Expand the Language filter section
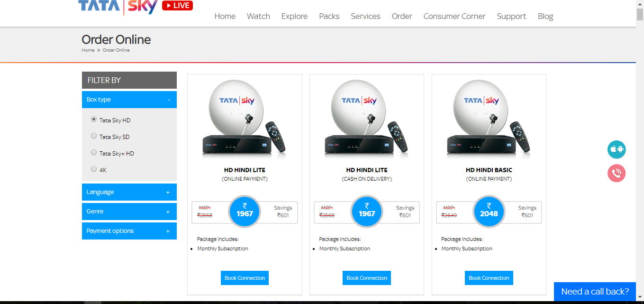Image resolution: width=644 pixels, height=304 pixels. [x=129, y=192]
